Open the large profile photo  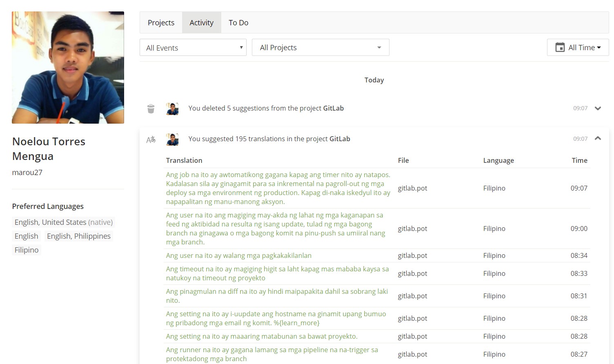pos(68,67)
